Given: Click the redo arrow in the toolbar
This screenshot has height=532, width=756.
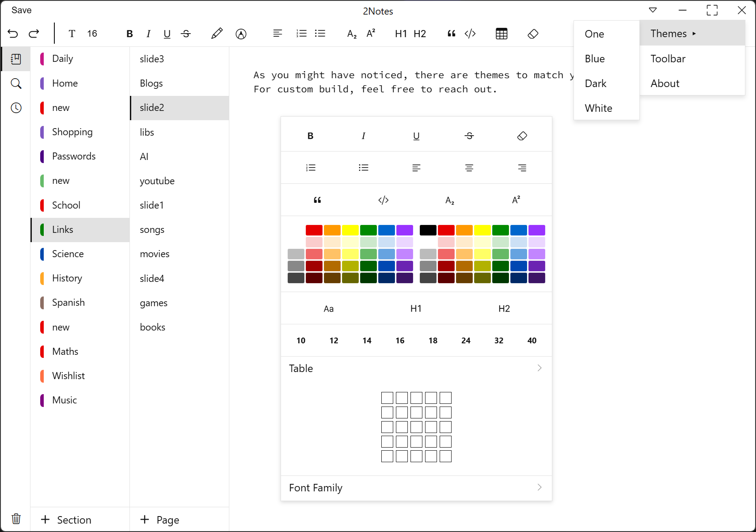Looking at the screenshot, I should (x=34, y=34).
